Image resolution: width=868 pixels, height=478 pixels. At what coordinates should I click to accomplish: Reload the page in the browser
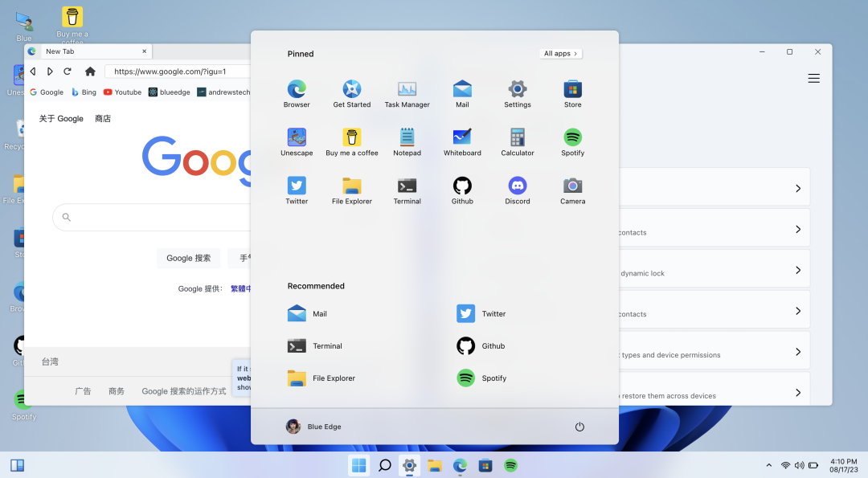pos(68,71)
